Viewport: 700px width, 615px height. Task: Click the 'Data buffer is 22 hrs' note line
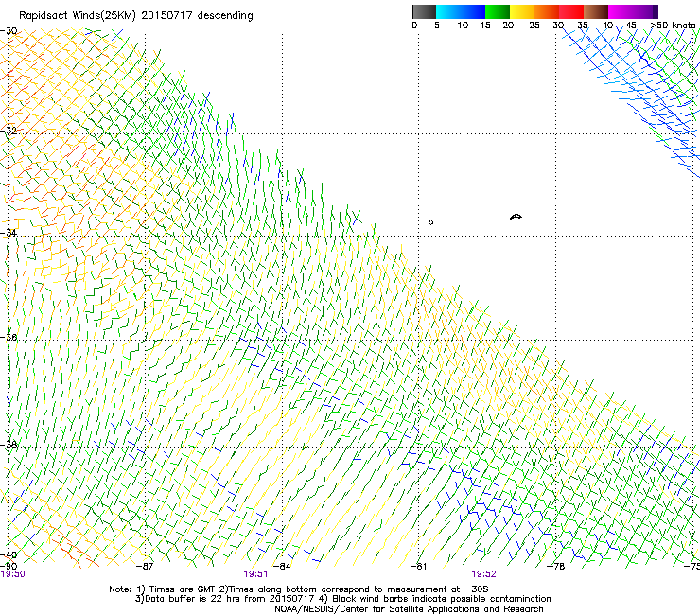[342, 599]
